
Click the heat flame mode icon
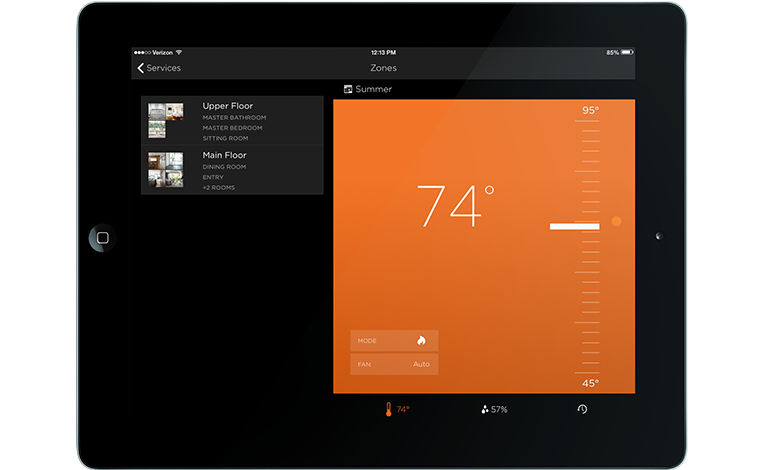[421, 341]
